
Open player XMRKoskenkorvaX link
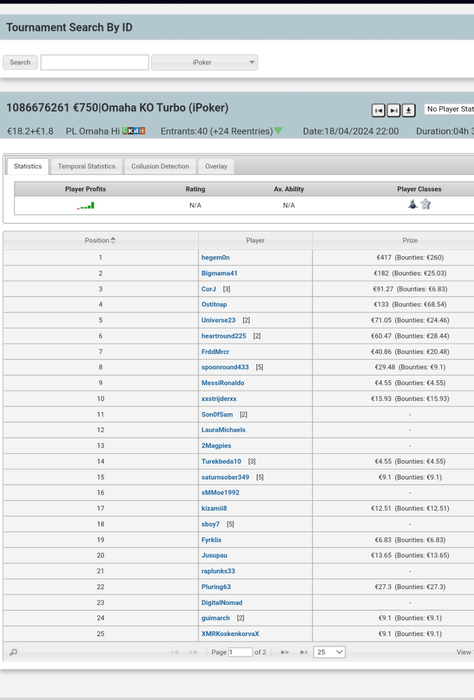(x=230, y=633)
